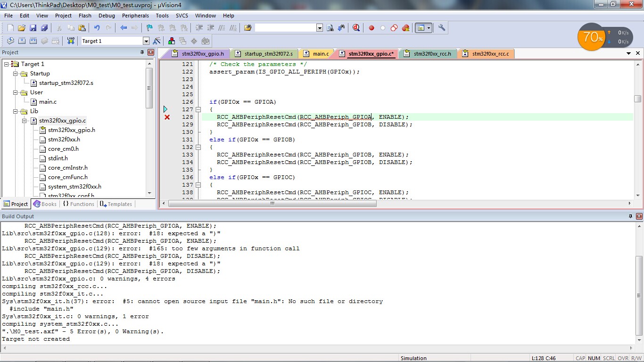
Task: Open the Functions panel tab
Action: tap(78, 204)
